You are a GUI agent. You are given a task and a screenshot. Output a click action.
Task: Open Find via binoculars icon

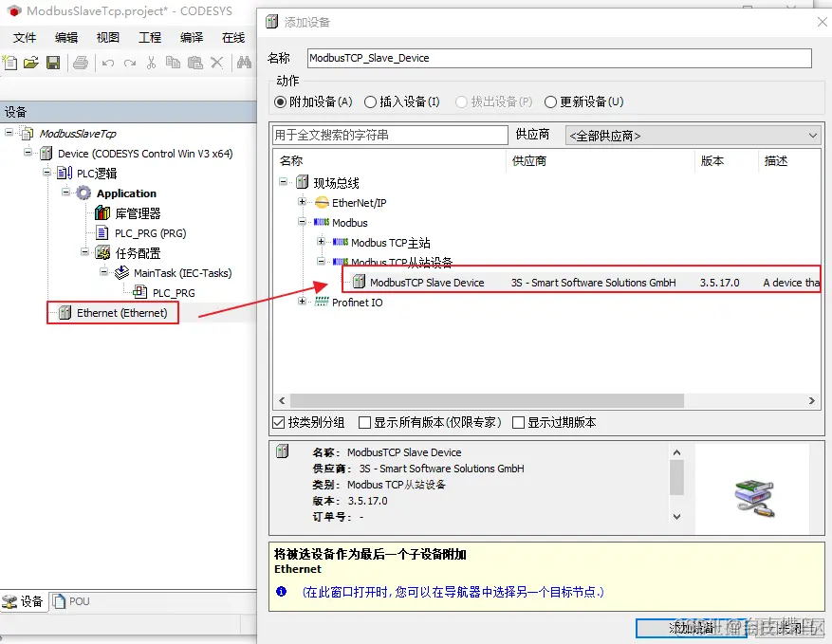(244, 63)
